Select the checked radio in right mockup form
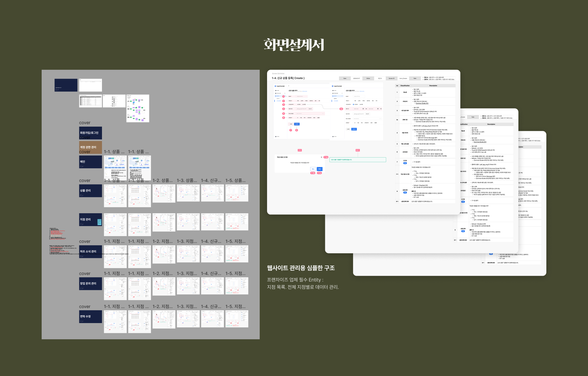 (x=353, y=104)
